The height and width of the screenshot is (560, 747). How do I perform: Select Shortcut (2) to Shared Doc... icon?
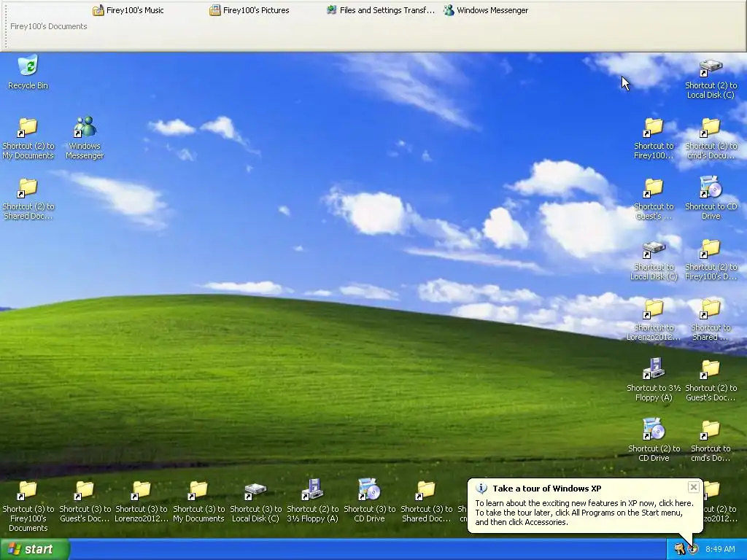(x=28, y=198)
